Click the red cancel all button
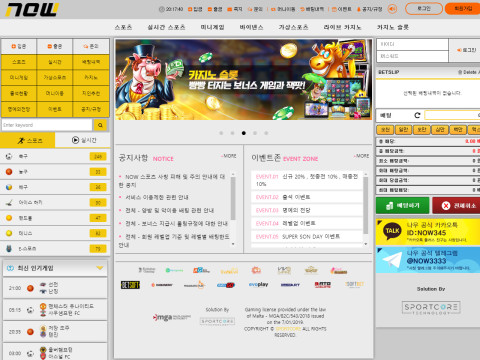Screen dimensions: 480x360 click(456, 206)
